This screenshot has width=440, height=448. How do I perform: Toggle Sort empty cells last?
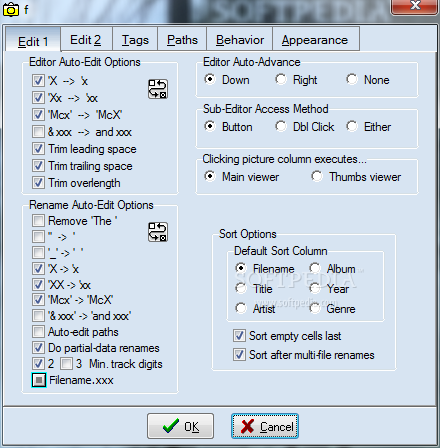(x=239, y=336)
